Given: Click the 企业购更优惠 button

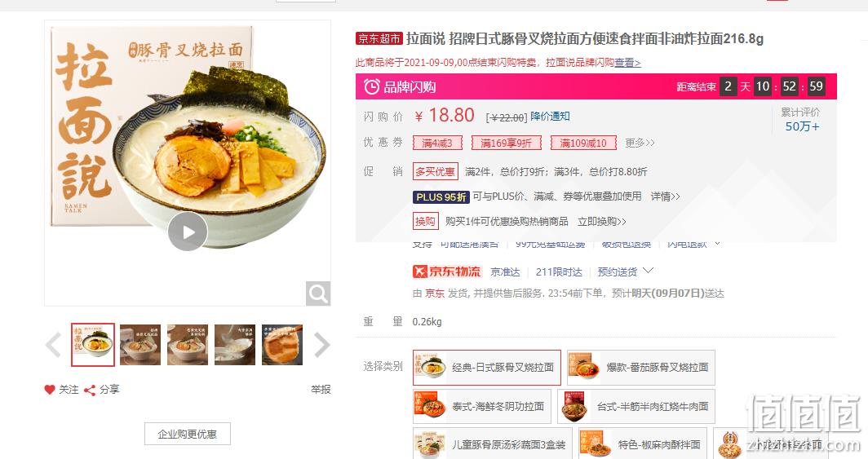Looking at the screenshot, I should pyautogui.click(x=187, y=434).
